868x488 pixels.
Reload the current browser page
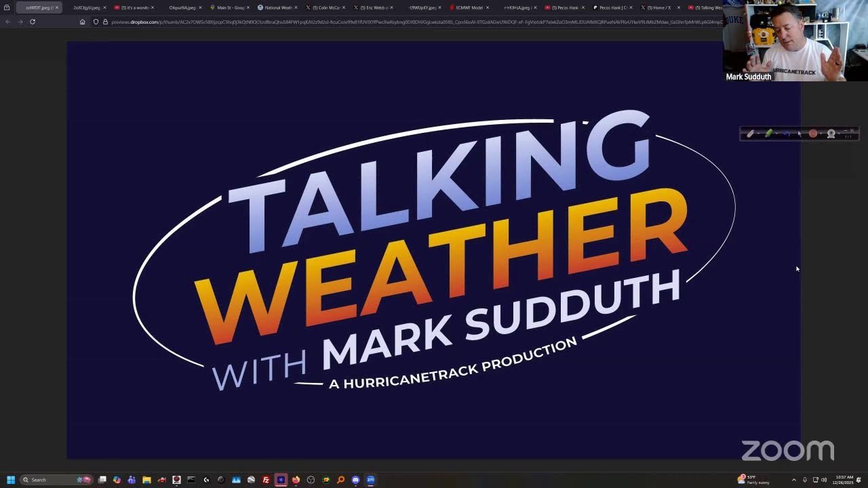[32, 22]
